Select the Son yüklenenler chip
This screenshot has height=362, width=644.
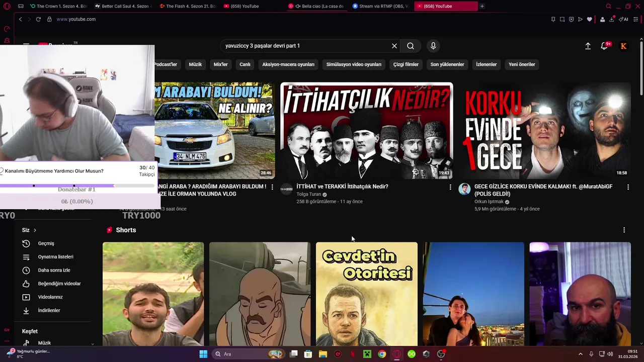447,64
